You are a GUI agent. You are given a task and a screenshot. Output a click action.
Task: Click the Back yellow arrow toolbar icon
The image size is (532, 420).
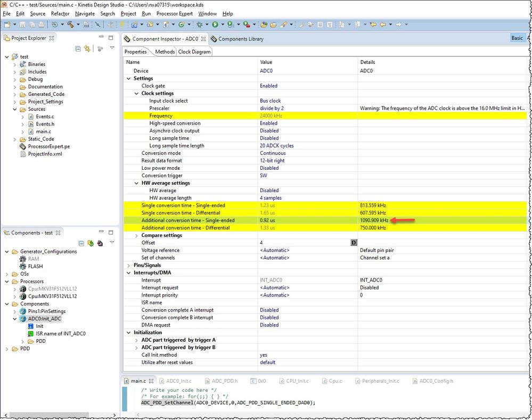coord(383,24)
